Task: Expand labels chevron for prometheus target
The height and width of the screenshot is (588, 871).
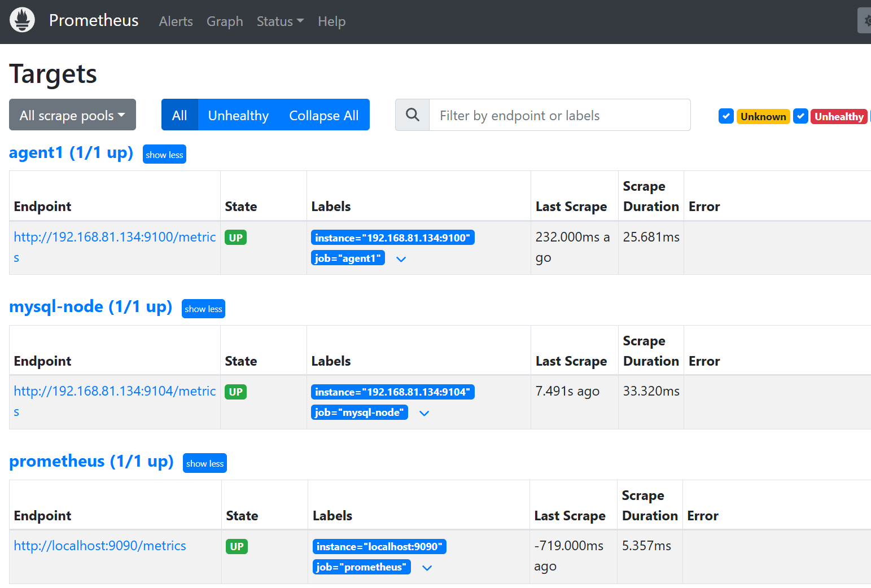Action: click(427, 568)
